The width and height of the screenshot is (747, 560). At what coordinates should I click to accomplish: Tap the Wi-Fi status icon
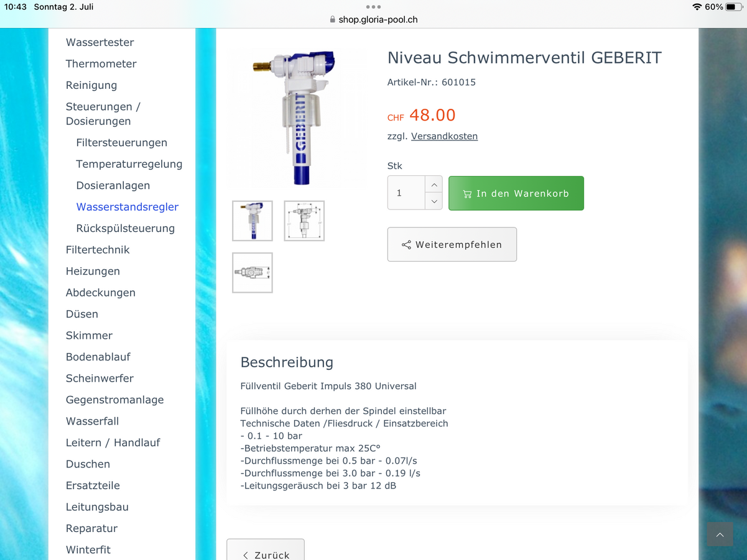697,7
